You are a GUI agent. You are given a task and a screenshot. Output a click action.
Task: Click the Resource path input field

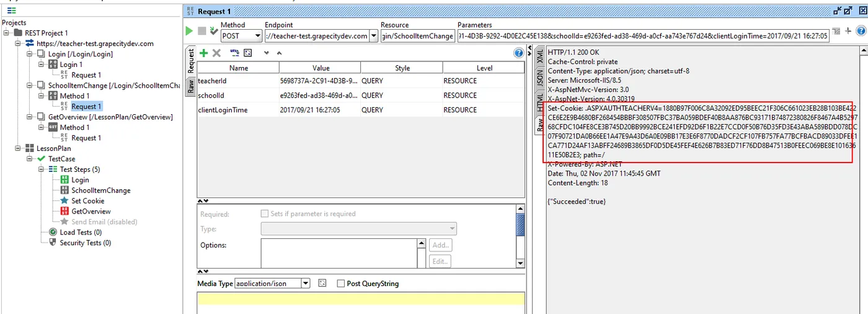(x=418, y=36)
